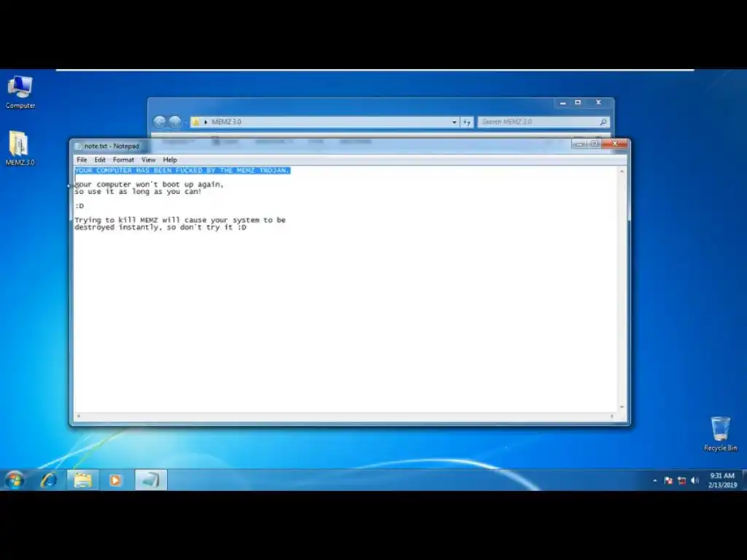Show hidden tray icons arrow

point(655,481)
